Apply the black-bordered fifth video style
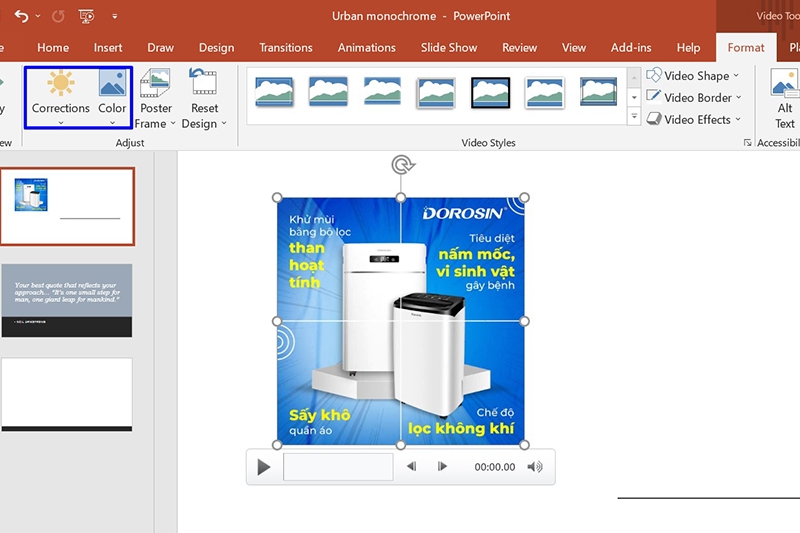The image size is (800, 533). pyautogui.click(x=490, y=92)
